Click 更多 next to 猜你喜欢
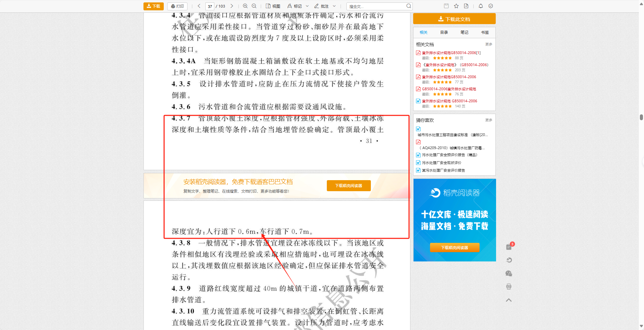644x330 pixels. [489, 120]
